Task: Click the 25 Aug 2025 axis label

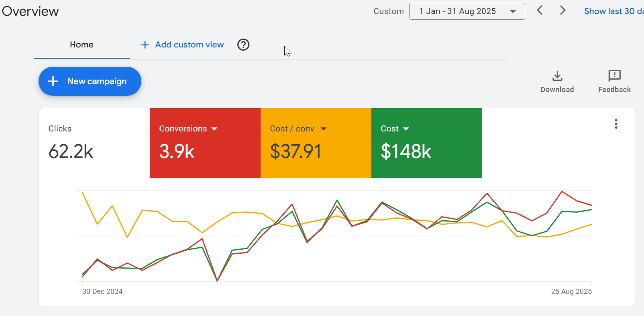Action: point(571,291)
